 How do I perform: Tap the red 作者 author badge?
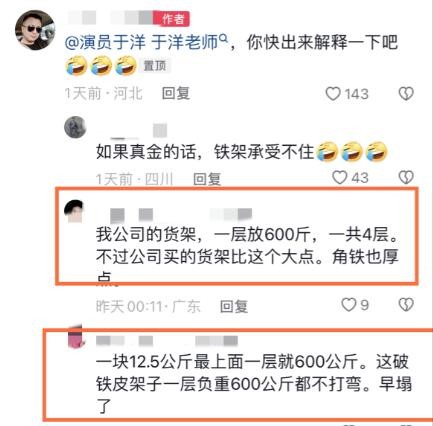pyautogui.click(x=173, y=19)
